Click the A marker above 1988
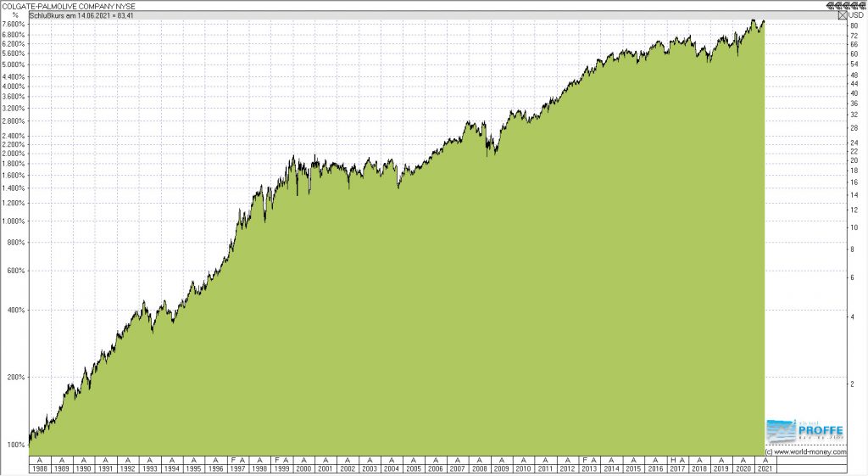 [x=40, y=460]
